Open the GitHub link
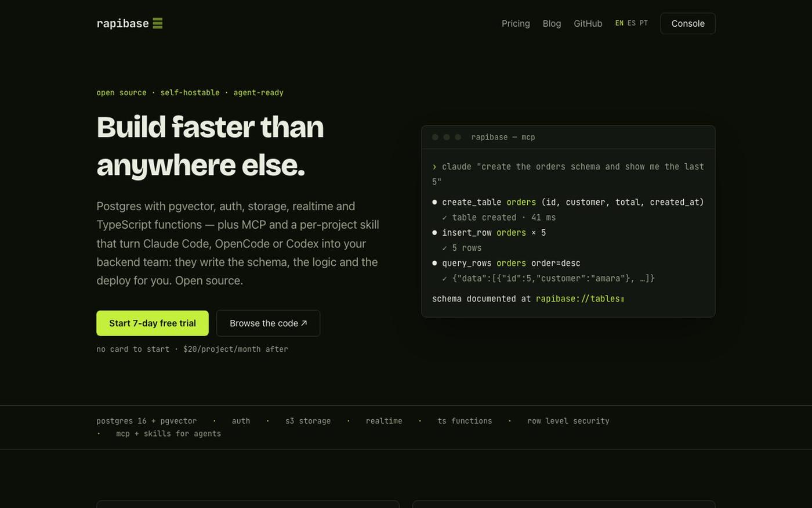 coord(588,23)
